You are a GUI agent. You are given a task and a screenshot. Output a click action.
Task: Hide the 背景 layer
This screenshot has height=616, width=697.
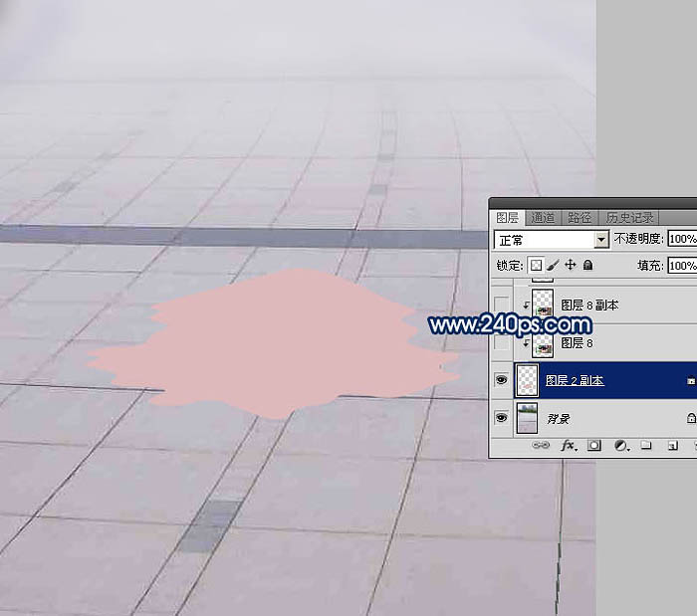coord(502,418)
